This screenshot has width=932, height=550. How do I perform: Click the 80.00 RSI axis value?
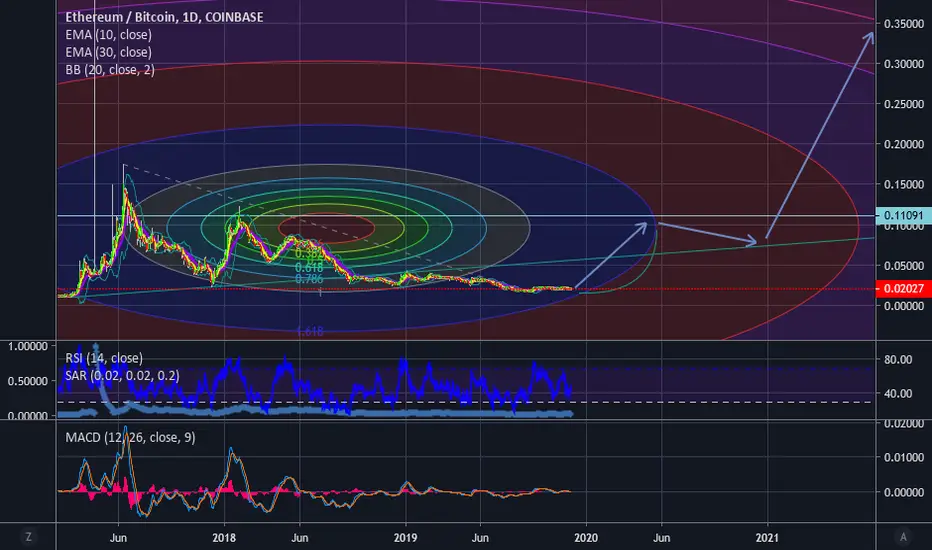click(x=898, y=359)
